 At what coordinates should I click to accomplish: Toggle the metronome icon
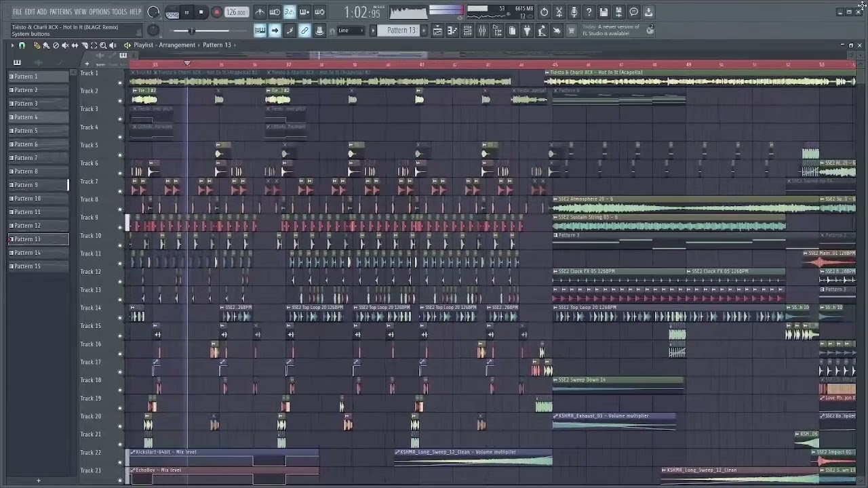click(x=260, y=12)
